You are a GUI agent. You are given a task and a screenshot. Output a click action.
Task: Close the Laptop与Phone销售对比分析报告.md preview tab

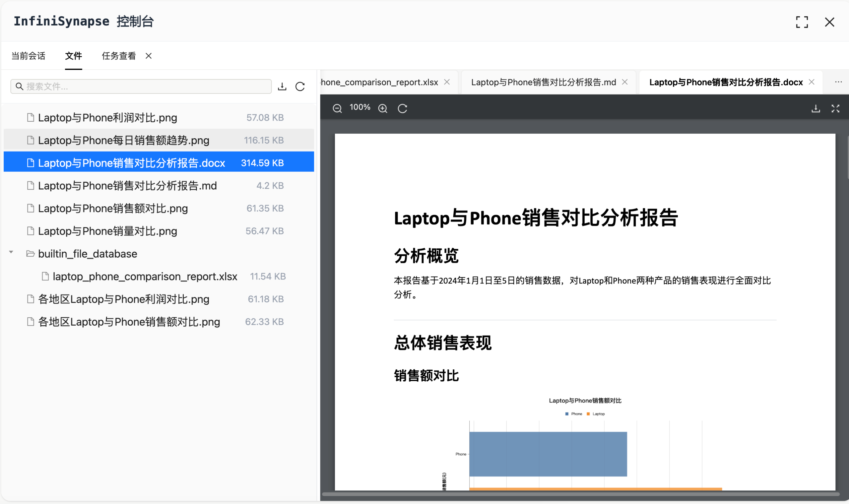point(625,82)
